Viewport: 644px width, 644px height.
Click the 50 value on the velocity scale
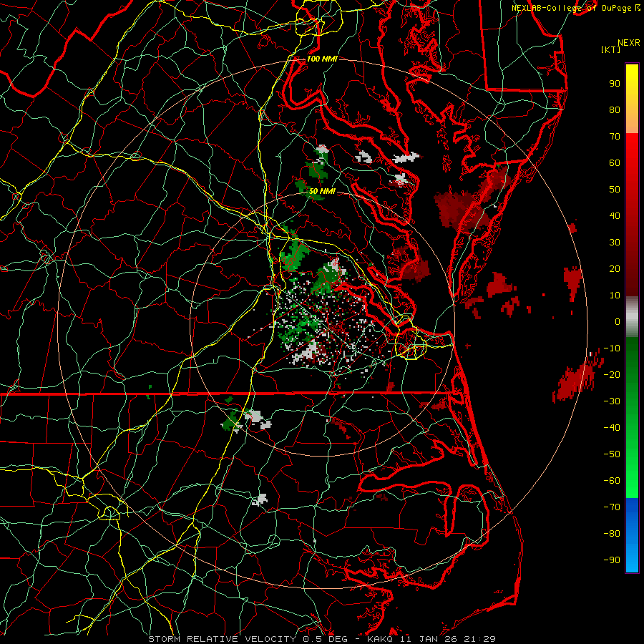(615, 190)
